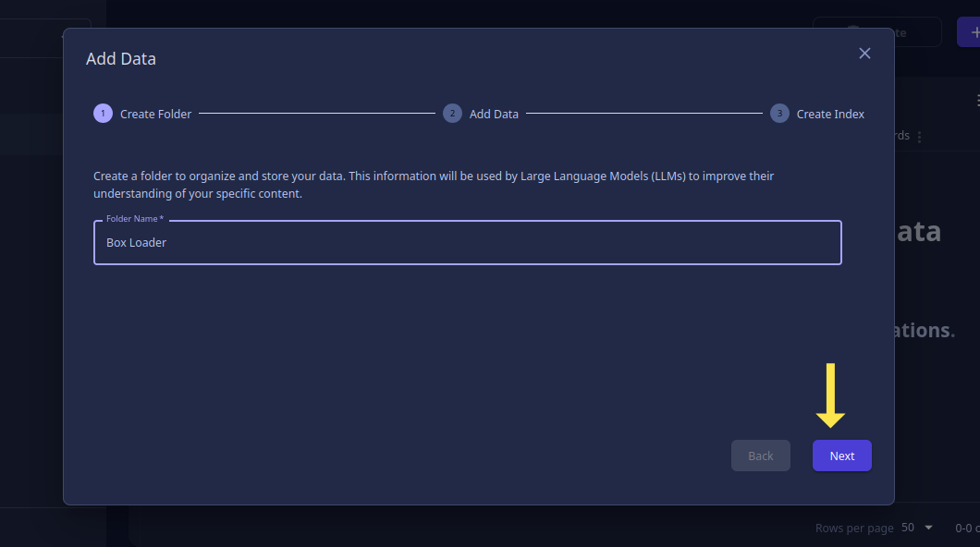Select the Create Folder step label
The height and width of the screenshot is (547, 980).
155,115
